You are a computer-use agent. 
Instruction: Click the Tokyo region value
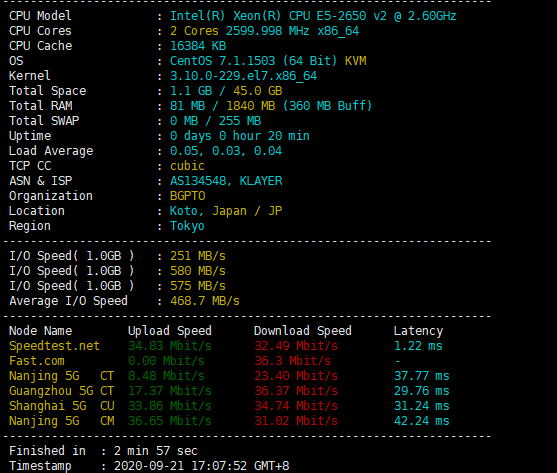pyautogui.click(x=187, y=226)
